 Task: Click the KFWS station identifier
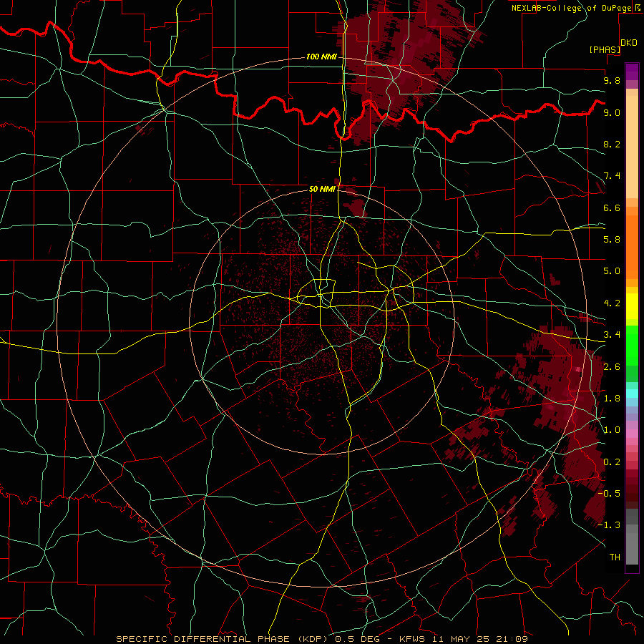coord(412,639)
